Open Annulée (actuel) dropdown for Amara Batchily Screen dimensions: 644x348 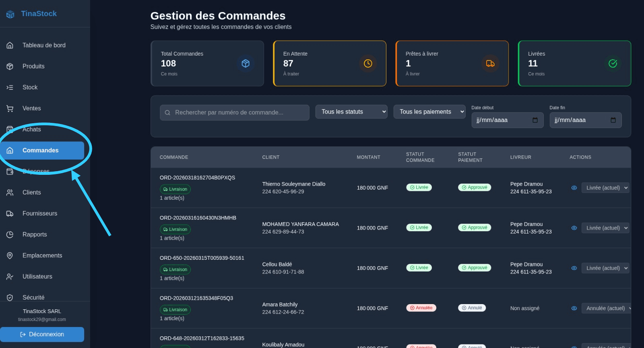coord(606,308)
